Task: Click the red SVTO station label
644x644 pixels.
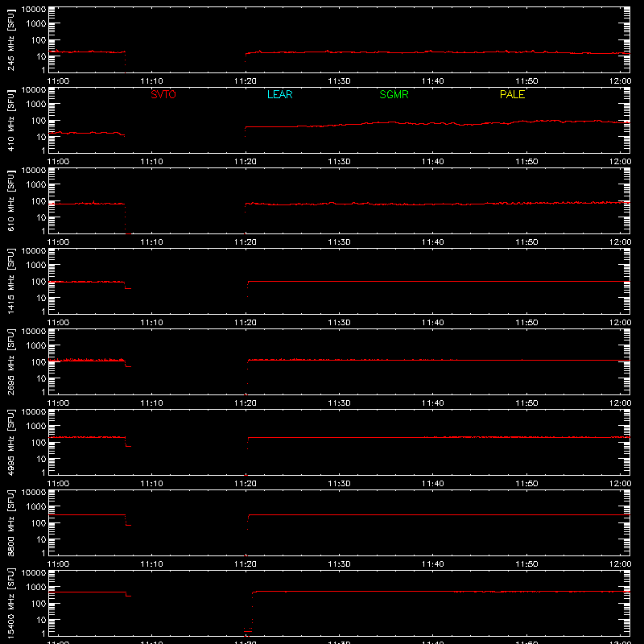Action: [163, 94]
